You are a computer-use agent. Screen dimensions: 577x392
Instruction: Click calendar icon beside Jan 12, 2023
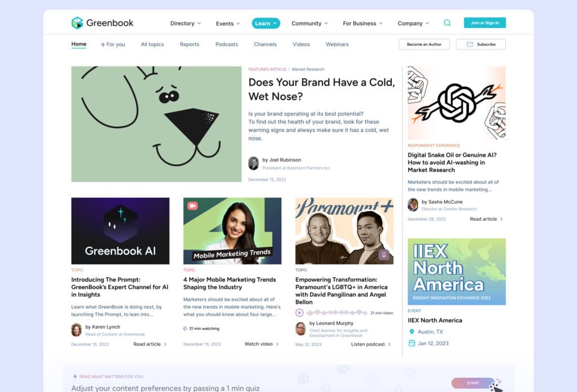tap(412, 343)
